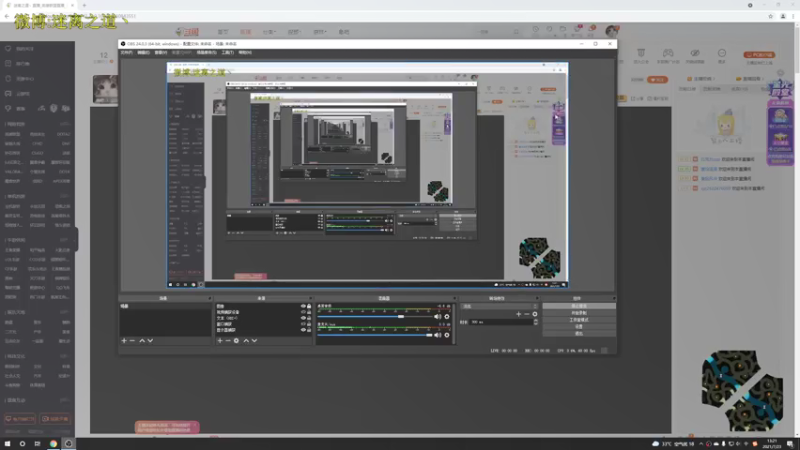This screenshot has width=800, height=450.
Task: Pop out the Scene Transitions dock header icon
Action: click(x=537, y=298)
